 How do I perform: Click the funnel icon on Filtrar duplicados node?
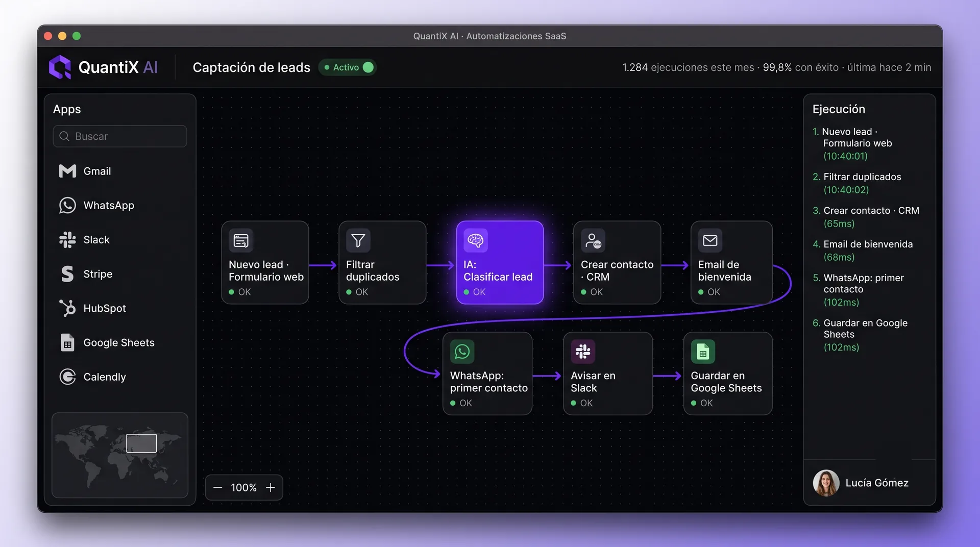(x=358, y=240)
